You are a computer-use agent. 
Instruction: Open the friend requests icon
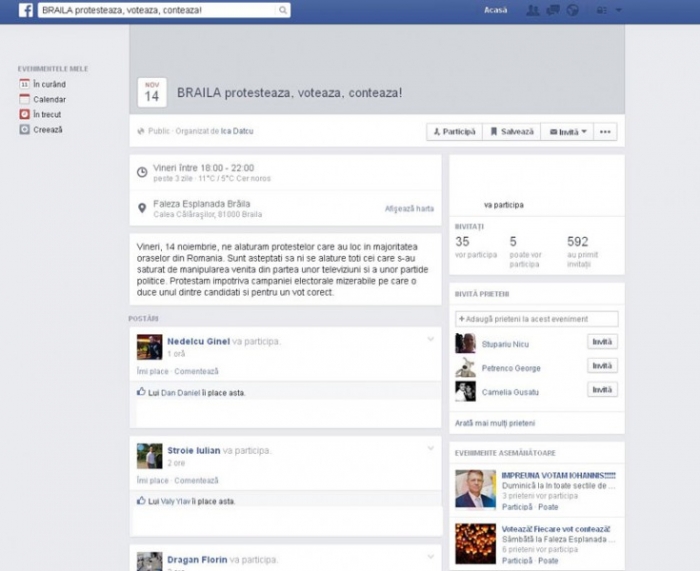pos(533,10)
